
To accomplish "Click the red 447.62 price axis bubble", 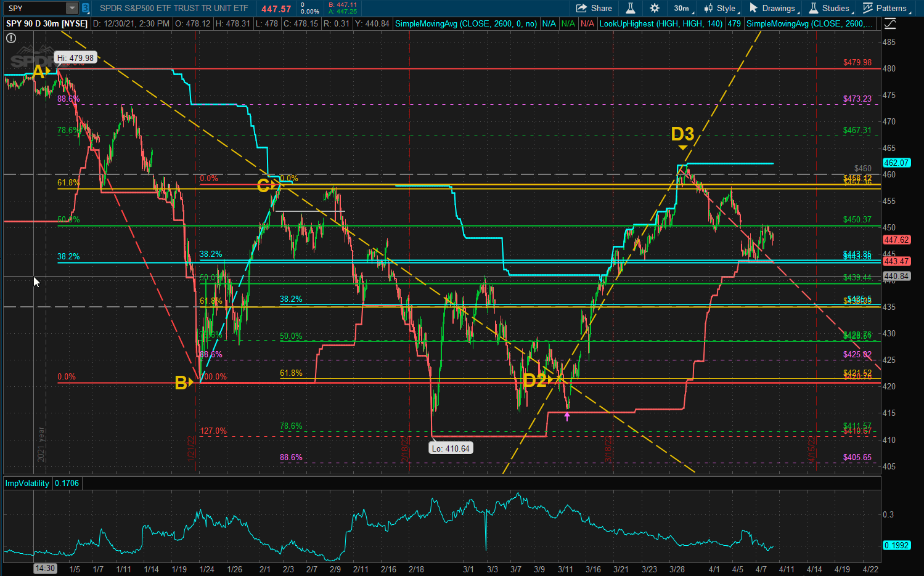I will (x=896, y=240).
